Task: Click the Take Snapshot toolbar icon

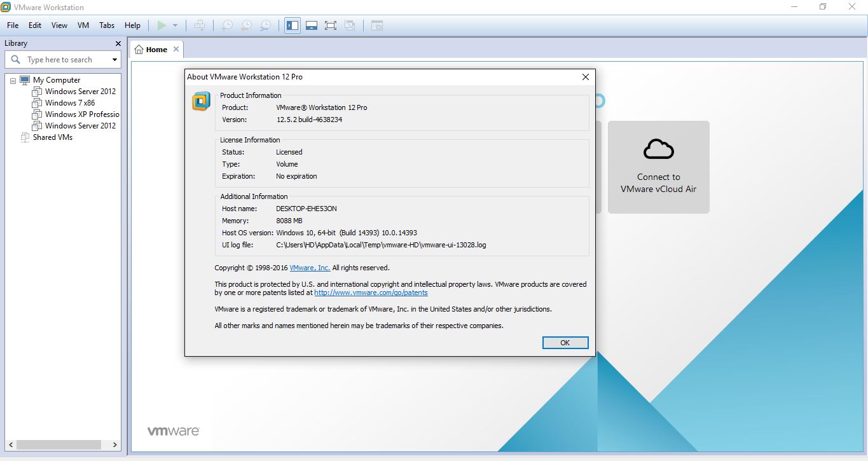Action: coord(226,25)
